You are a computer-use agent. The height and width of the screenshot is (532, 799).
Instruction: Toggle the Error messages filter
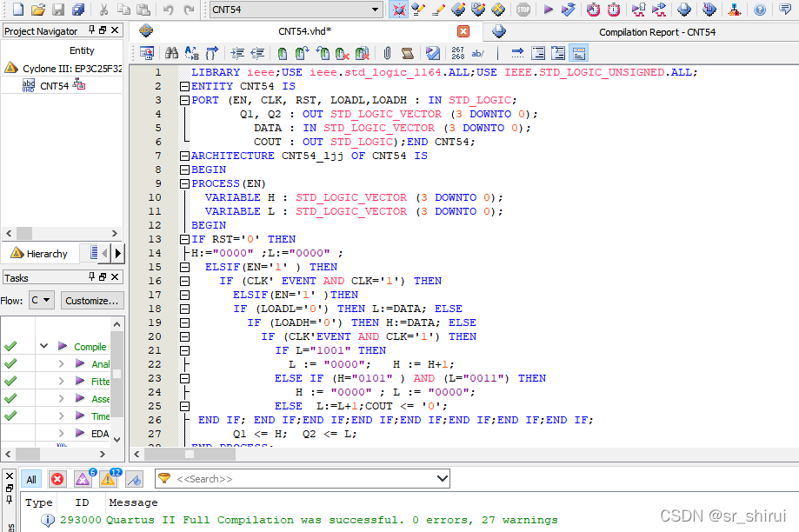tap(57, 479)
